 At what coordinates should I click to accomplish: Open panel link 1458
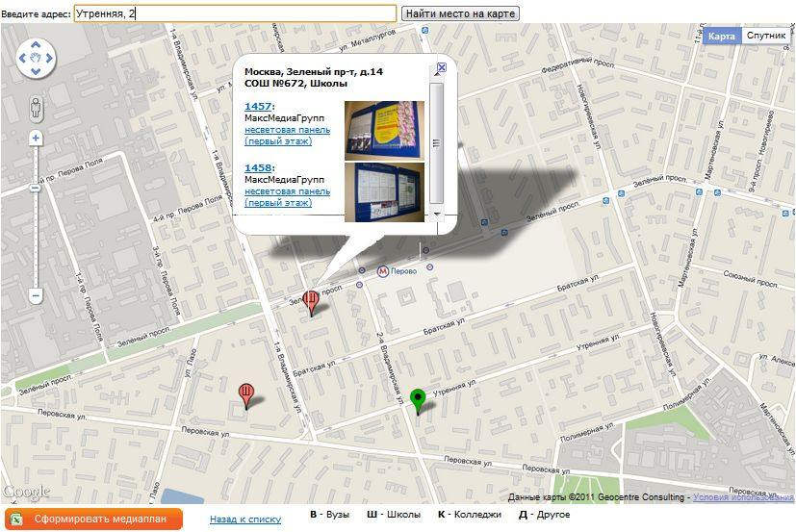258,167
